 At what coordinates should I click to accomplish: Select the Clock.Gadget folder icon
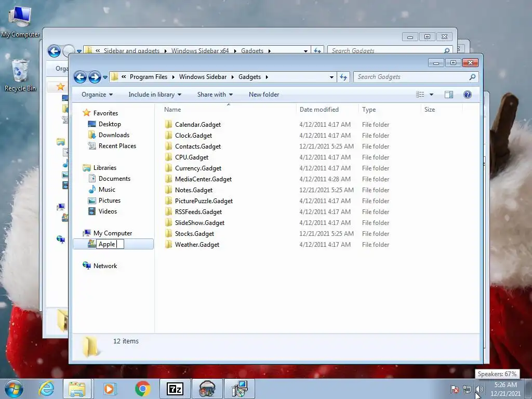pyautogui.click(x=169, y=136)
